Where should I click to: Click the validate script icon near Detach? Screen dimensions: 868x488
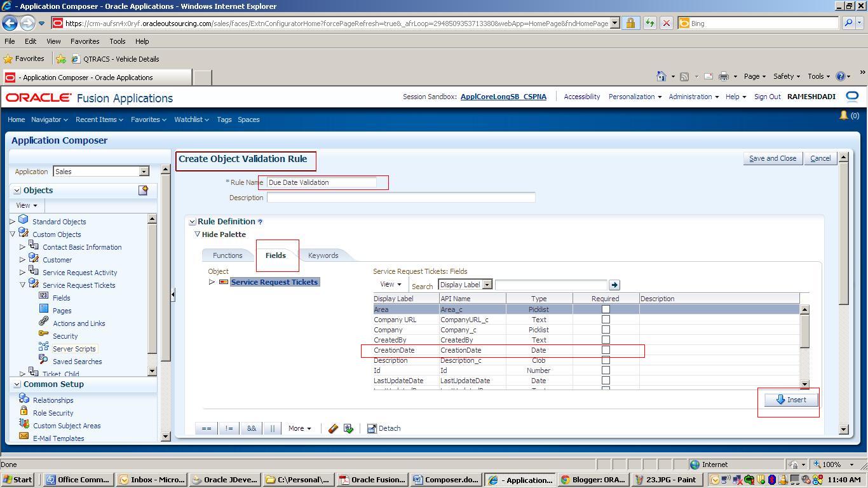tap(348, 428)
